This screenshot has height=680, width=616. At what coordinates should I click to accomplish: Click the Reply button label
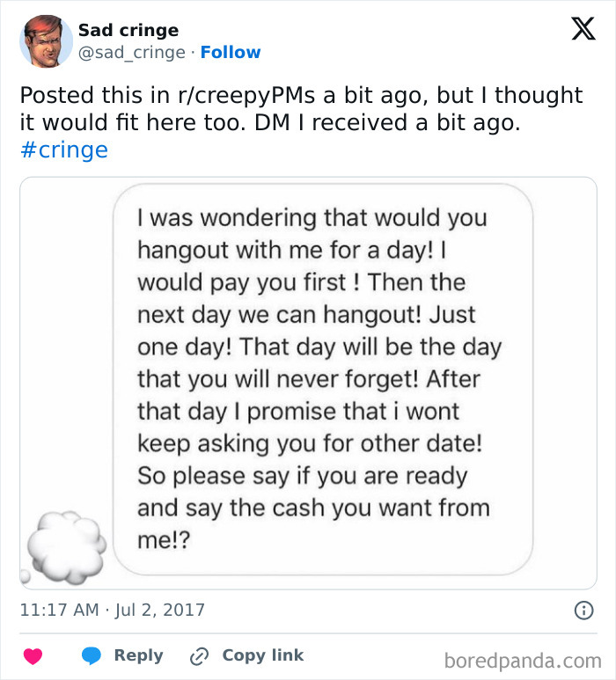pos(138,655)
